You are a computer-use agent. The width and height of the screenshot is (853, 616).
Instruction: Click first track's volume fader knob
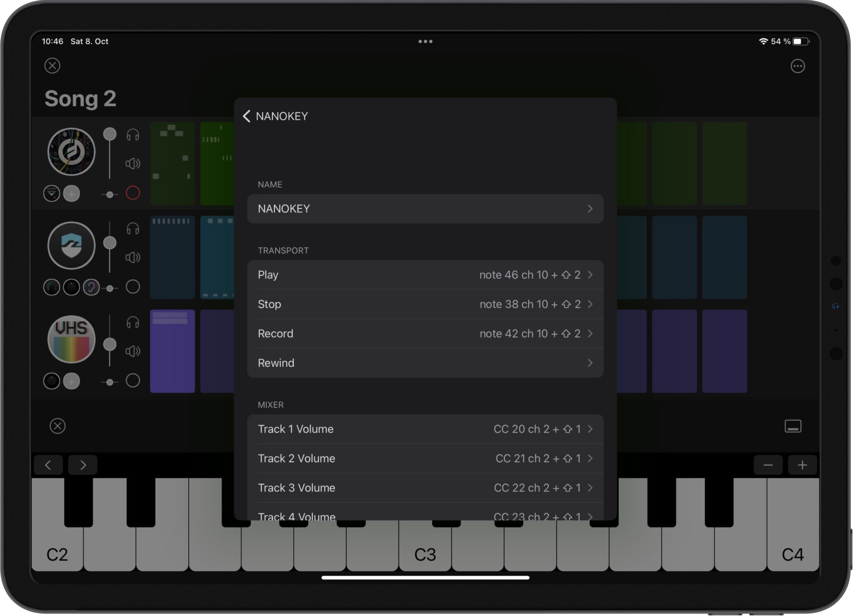(110, 134)
